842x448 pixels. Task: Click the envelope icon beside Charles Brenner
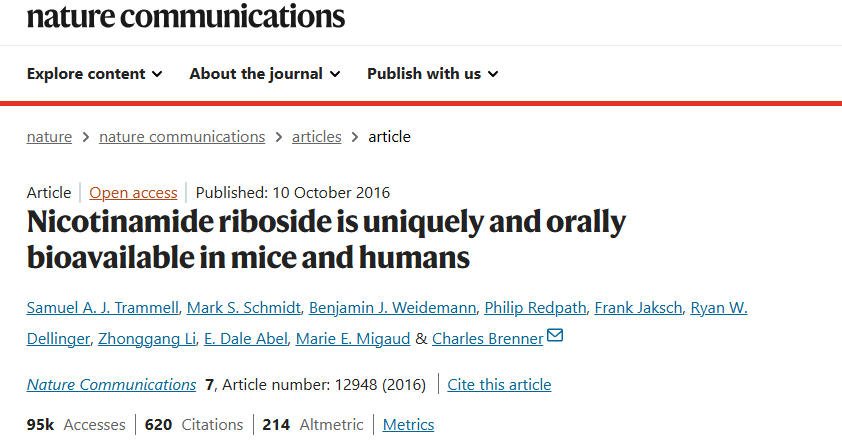555,337
